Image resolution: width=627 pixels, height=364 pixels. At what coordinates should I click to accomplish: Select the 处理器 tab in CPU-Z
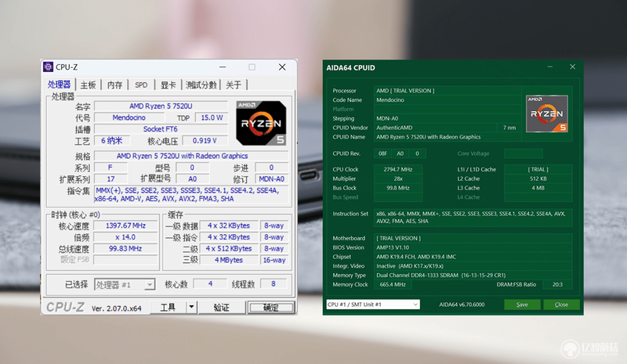coord(60,85)
